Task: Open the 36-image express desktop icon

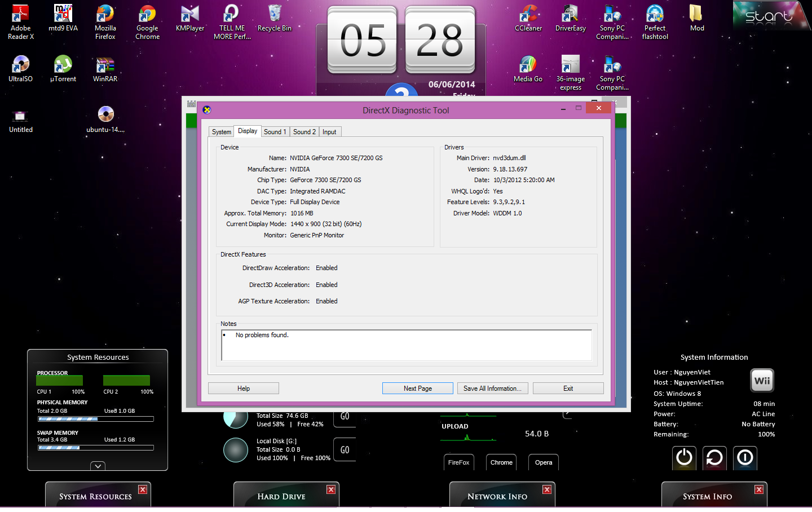Action: (571, 73)
